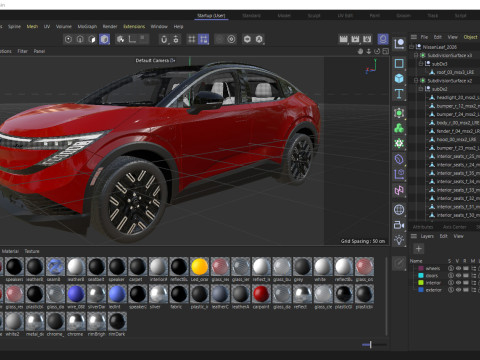Click the viewport rotate icon

coord(377,51)
